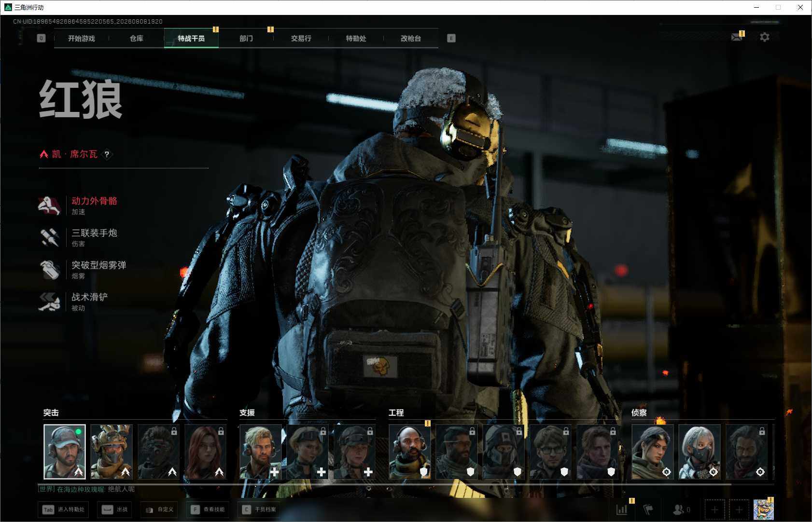Select the locked dark masked assault operator
The width and height of the screenshot is (812, 522).
[x=158, y=452]
